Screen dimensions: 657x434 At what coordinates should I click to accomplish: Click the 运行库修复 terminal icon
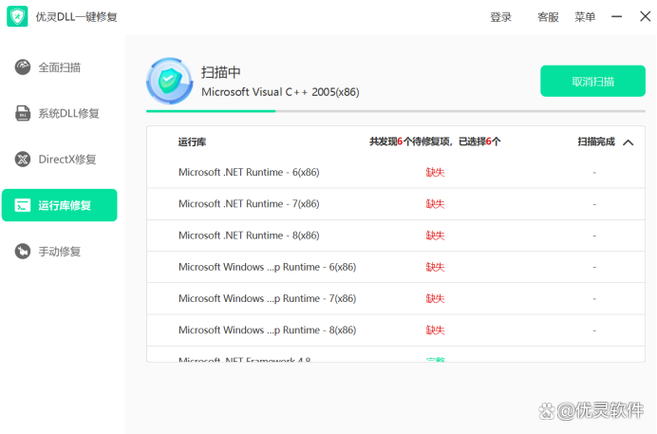coord(22,205)
